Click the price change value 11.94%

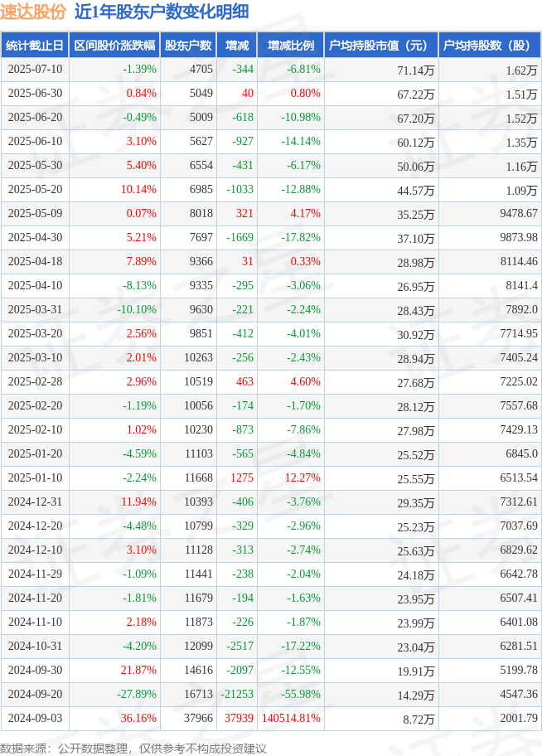[x=138, y=502]
